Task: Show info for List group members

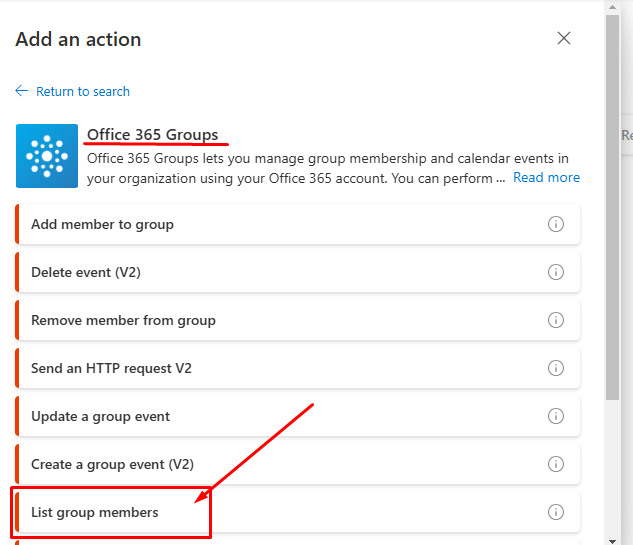Action: (555, 512)
